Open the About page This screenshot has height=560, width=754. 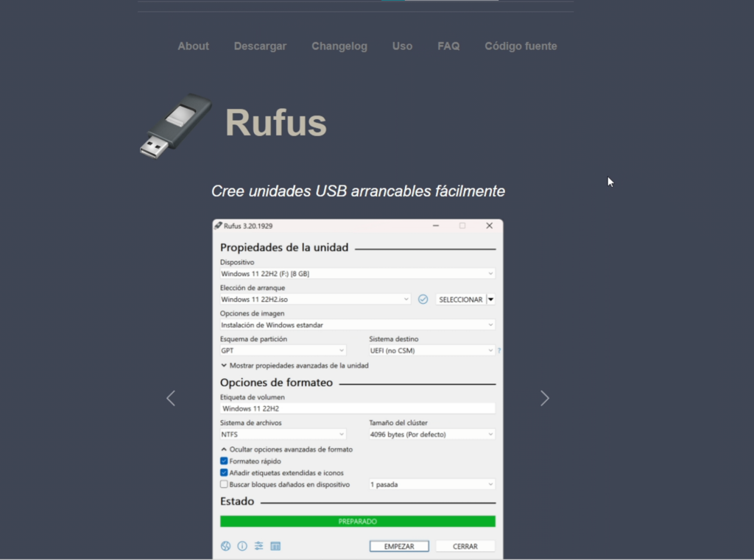(194, 46)
